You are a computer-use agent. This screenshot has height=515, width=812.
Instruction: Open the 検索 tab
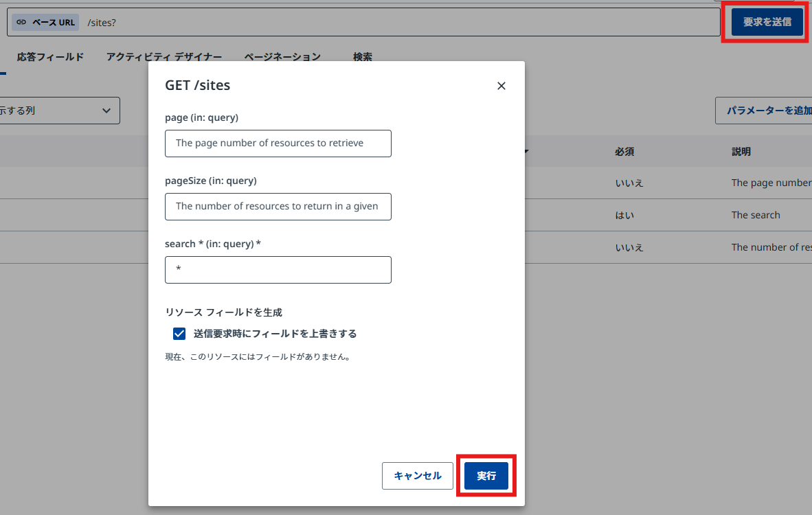pyautogui.click(x=363, y=57)
